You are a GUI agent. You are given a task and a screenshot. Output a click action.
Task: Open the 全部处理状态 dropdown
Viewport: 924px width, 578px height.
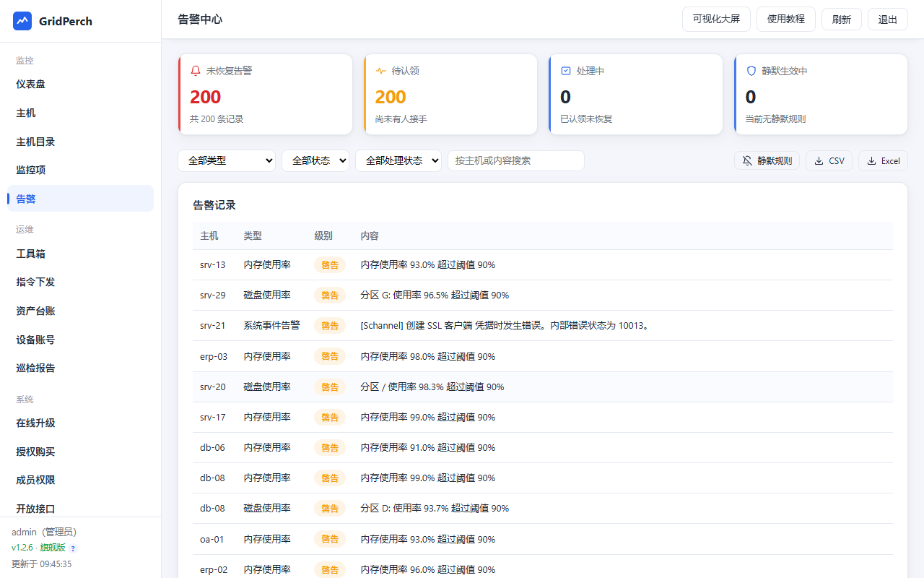tap(398, 160)
